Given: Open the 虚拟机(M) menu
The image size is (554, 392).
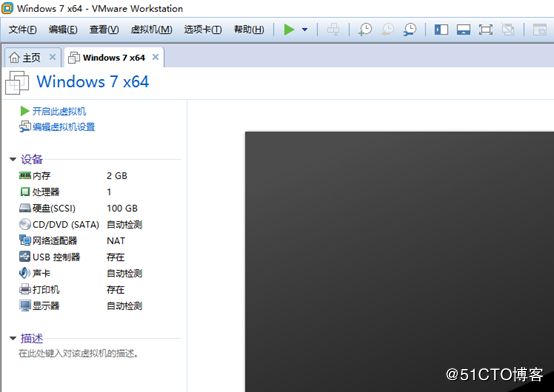Looking at the screenshot, I should click(x=152, y=30).
